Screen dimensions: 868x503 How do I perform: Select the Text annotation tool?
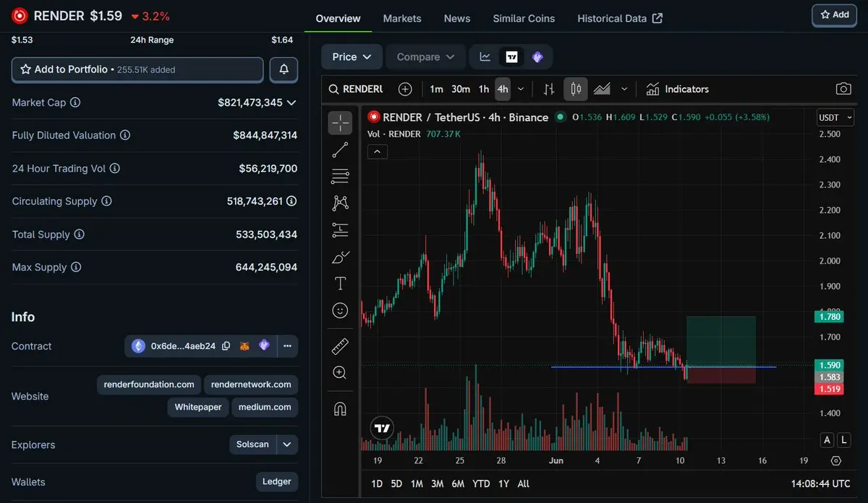(x=340, y=283)
